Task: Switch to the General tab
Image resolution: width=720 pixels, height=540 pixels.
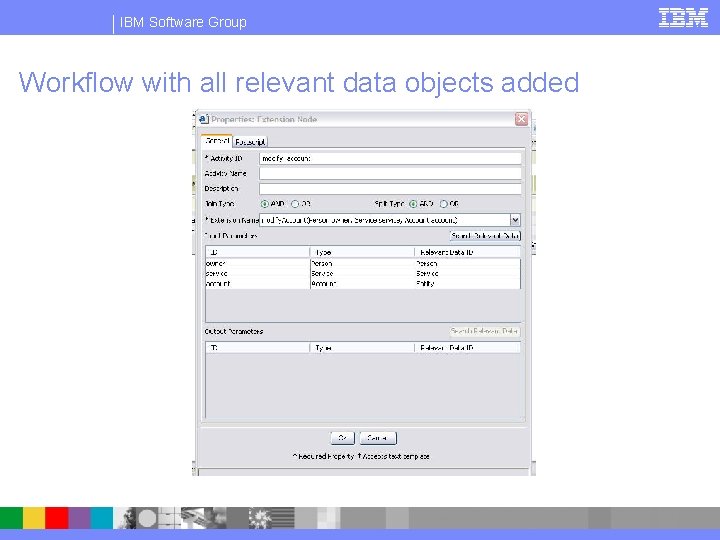Action: pos(217,141)
